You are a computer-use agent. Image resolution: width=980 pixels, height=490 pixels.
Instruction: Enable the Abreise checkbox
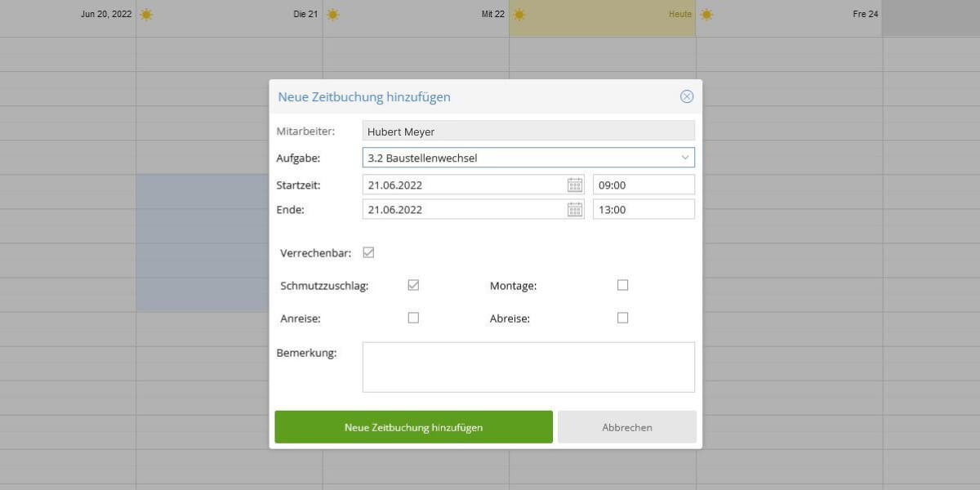(x=623, y=318)
